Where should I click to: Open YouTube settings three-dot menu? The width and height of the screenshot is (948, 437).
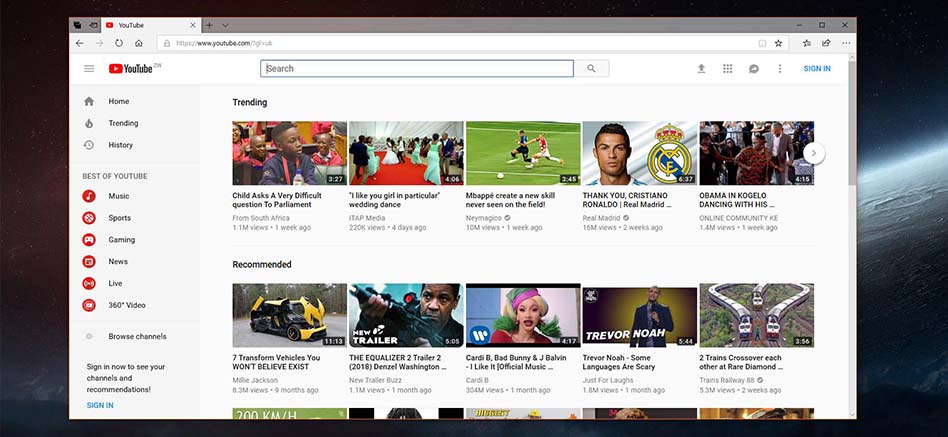point(780,69)
